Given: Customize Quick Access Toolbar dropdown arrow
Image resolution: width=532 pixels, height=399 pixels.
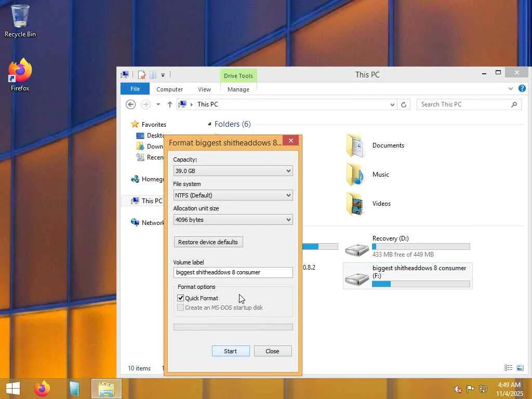Looking at the screenshot, I should point(163,75).
